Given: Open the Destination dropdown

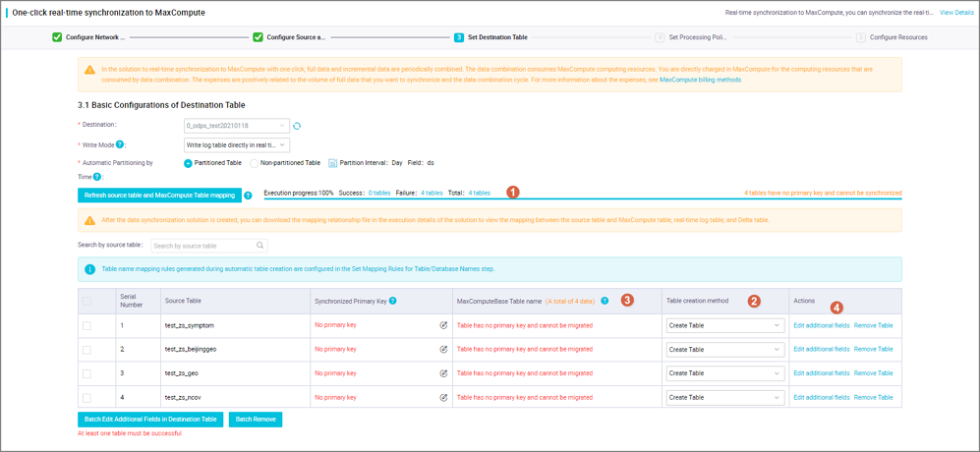Looking at the screenshot, I should (237, 126).
